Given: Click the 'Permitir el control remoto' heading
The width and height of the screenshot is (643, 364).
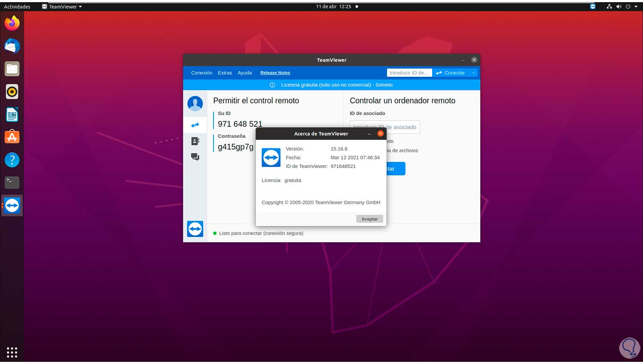Looking at the screenshot, I should click(256, 101).
